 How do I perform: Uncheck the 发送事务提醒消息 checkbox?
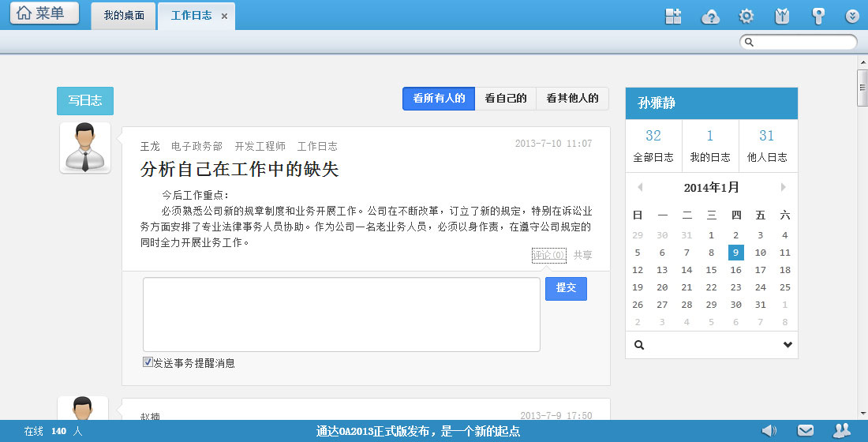click(x=148, y=362)
